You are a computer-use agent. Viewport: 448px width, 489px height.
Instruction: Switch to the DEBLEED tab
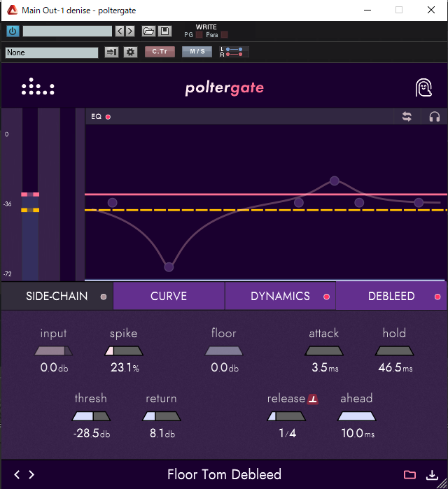tap(391, 297)
